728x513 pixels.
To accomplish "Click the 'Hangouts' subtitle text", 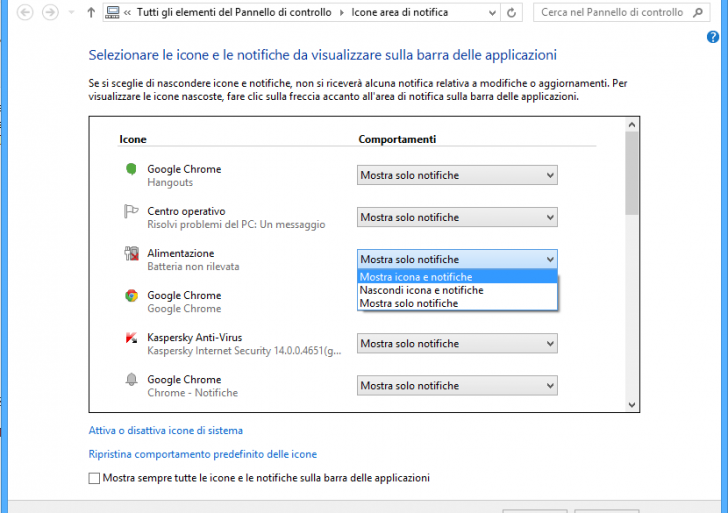I will click(170, 182).
